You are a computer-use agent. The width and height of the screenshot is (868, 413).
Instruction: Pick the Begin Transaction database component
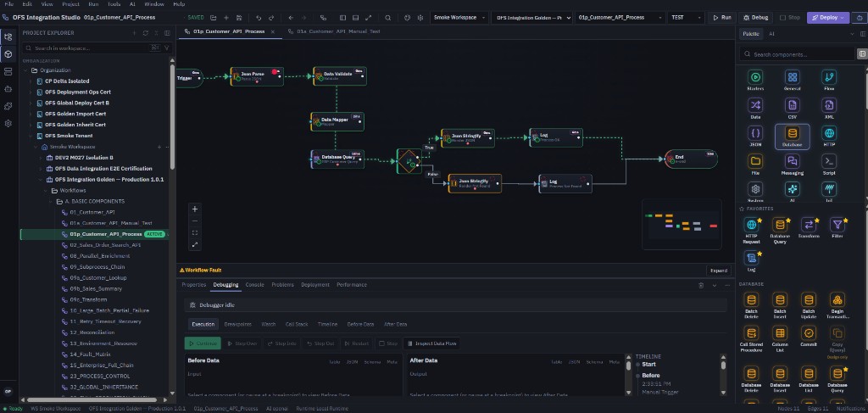tap(837, 307)
